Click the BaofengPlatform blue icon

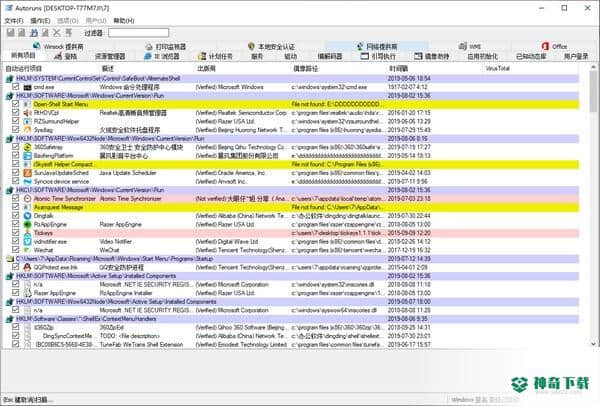(27, 156)
